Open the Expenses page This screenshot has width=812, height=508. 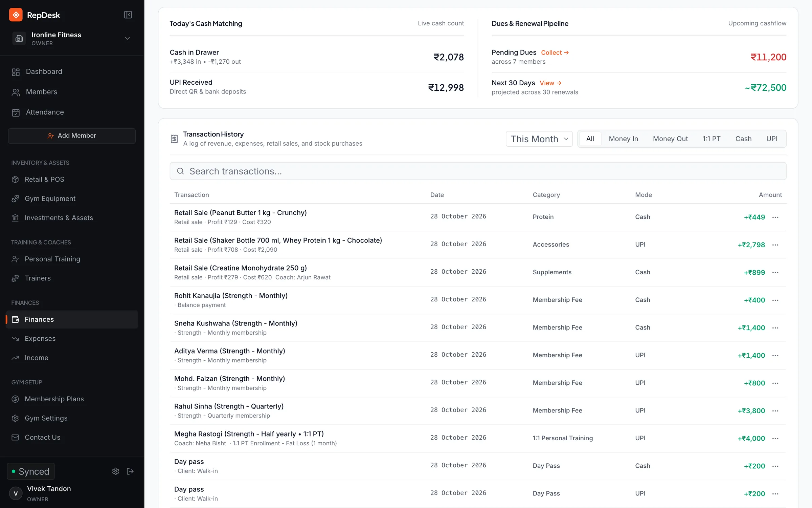click(x=72, y=339)
